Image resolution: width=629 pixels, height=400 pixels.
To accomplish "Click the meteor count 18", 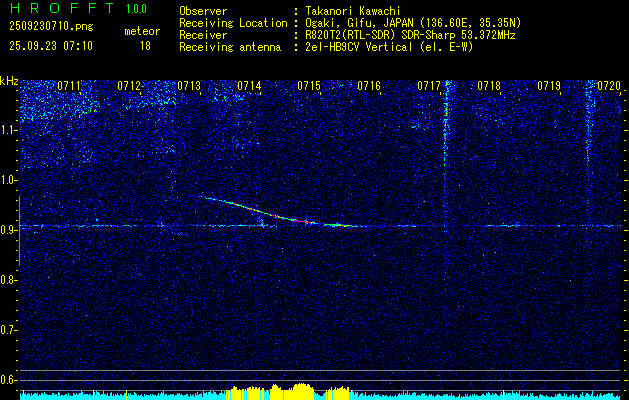I will coord(145,46).
